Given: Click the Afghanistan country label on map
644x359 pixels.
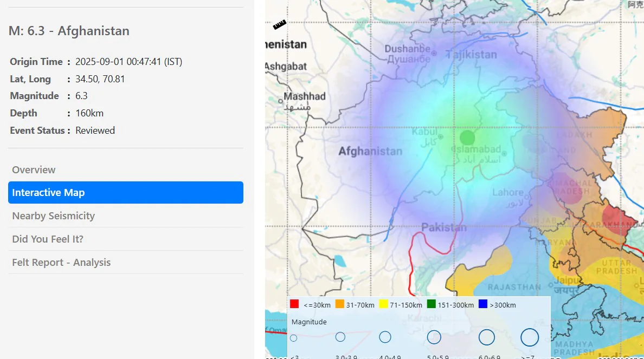Looking at the screenshot, I should point(370,152).
